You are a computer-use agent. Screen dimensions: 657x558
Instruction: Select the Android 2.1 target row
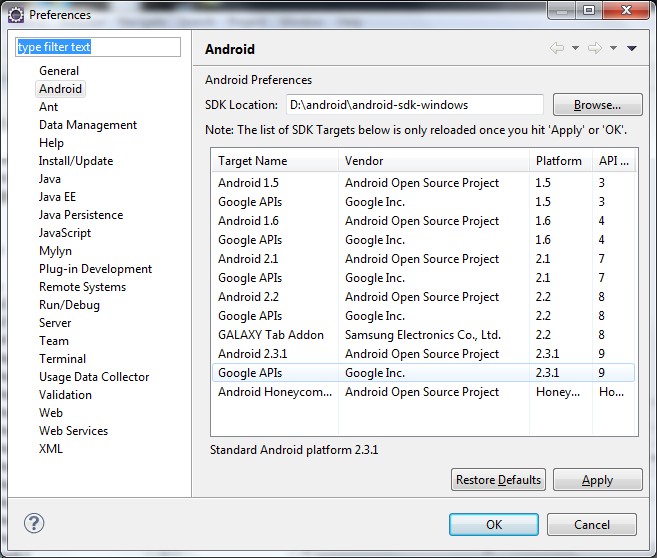tap(424, 259)
